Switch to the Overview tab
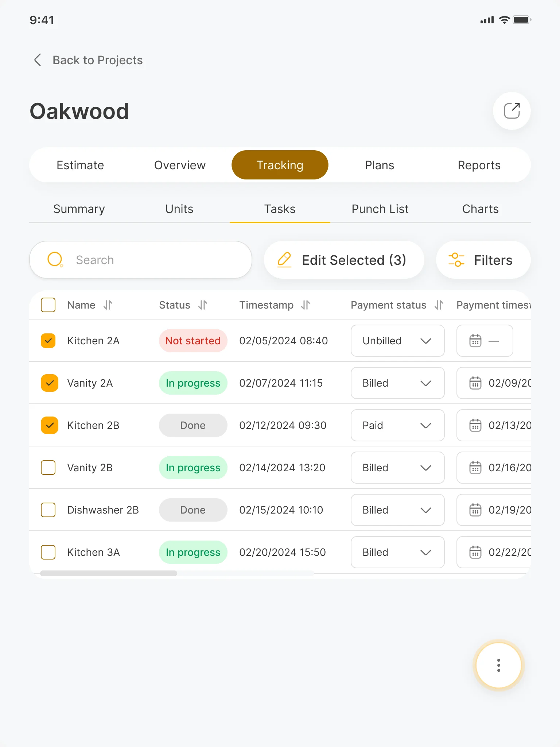 pyautogui.click(x=180, y=165)
